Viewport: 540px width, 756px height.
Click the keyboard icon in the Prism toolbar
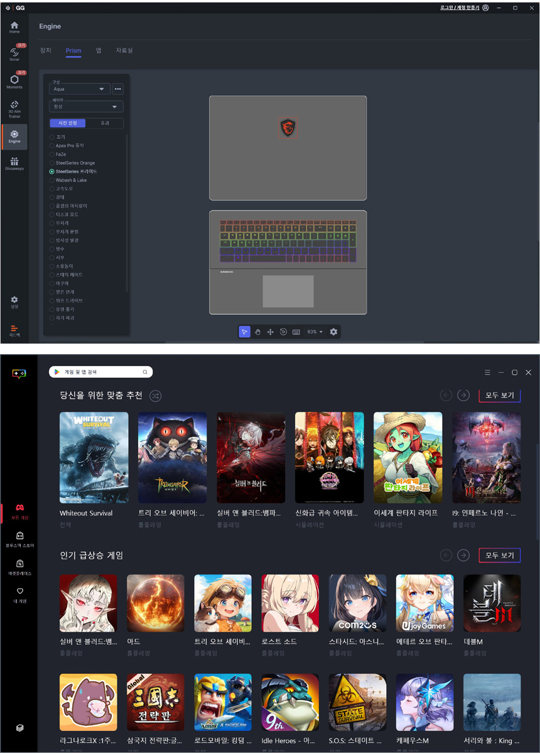[x=296, y=332]
